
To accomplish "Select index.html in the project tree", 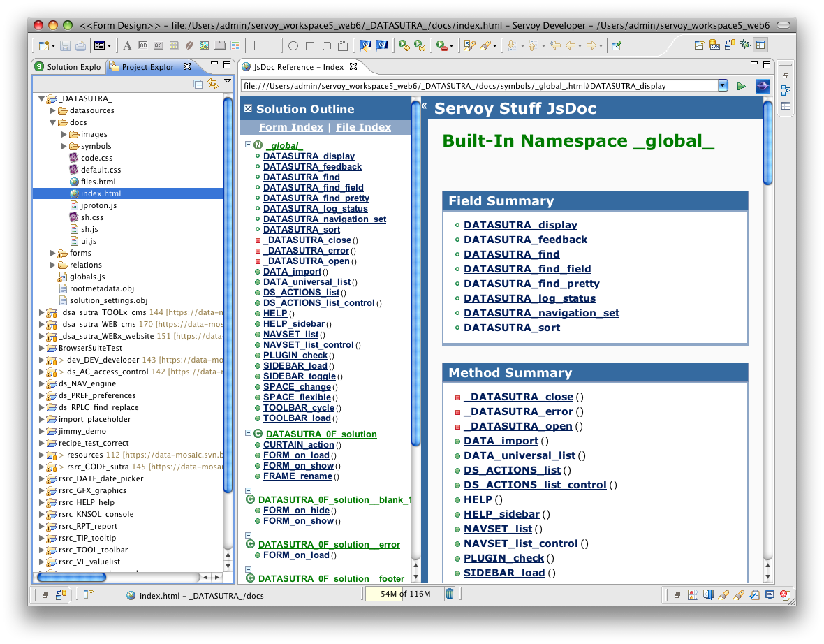I will coord(101,193).
